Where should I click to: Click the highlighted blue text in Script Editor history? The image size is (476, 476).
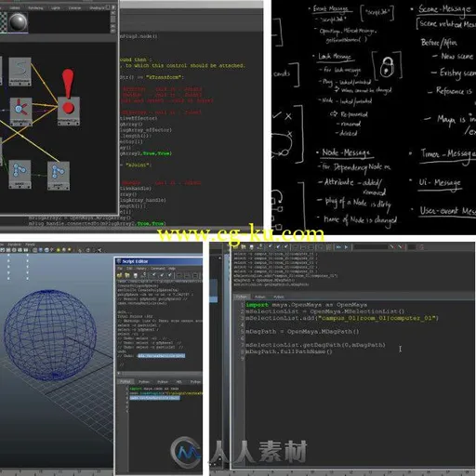pyautogui.click(x=161, y=356)
